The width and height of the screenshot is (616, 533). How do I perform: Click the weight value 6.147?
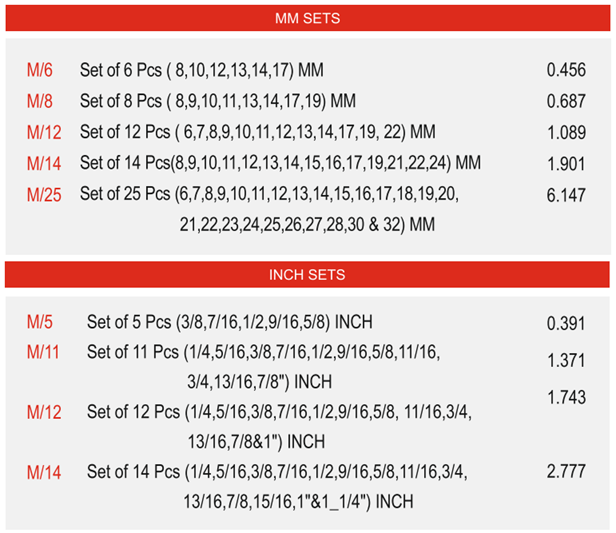tap(566, 195)
